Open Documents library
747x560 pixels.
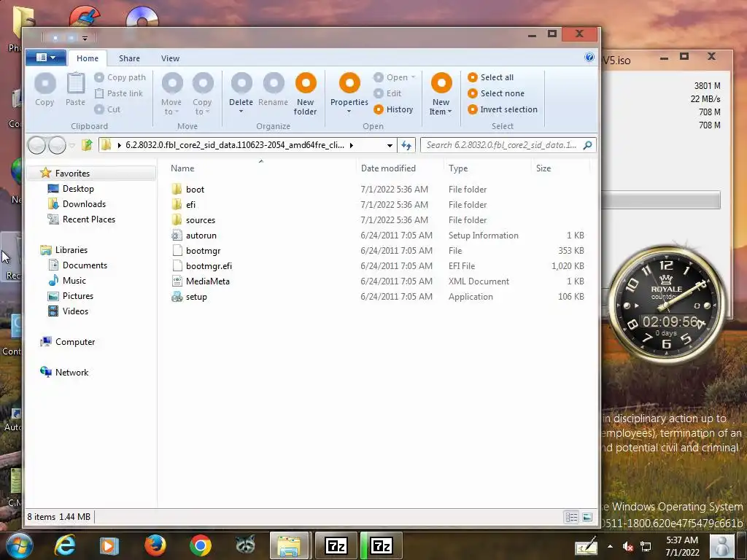85,265
